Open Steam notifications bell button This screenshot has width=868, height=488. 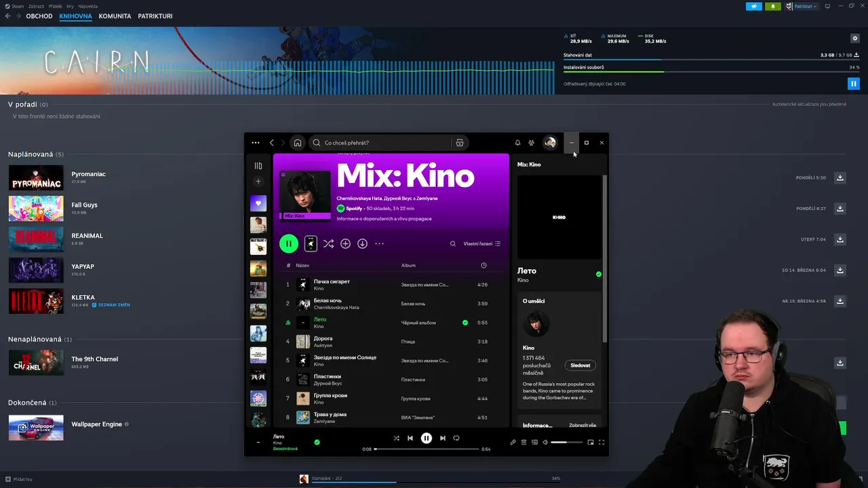click(x=772, y=6)
